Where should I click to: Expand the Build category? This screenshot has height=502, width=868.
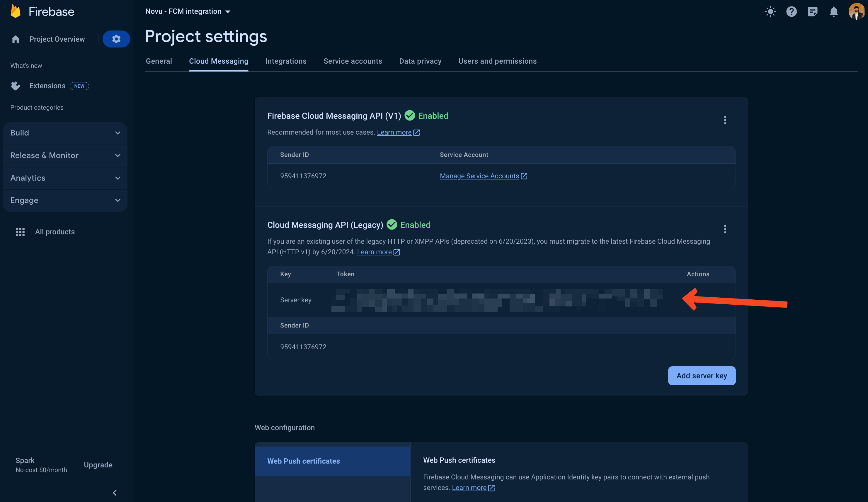click(65, 133)
